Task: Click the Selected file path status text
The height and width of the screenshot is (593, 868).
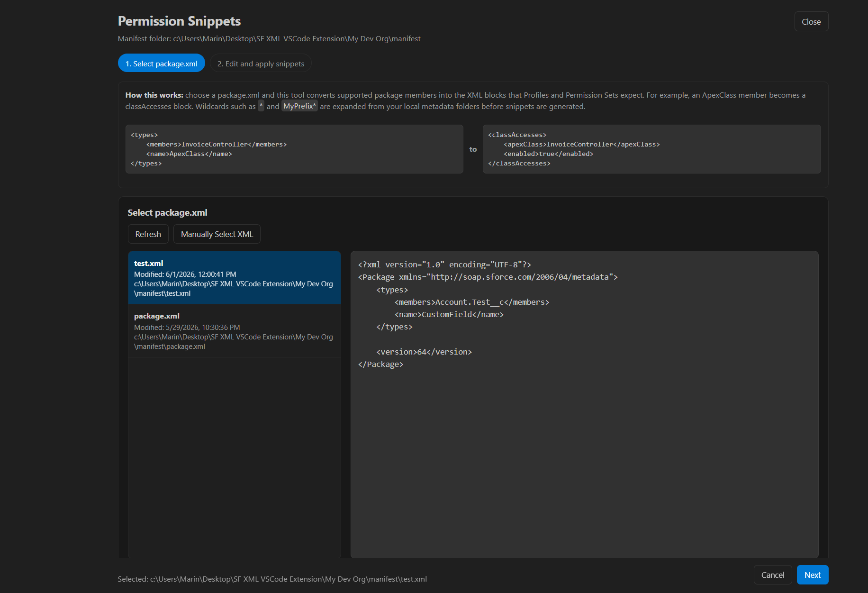Action: pyautogui.click(x=272, y=579)
